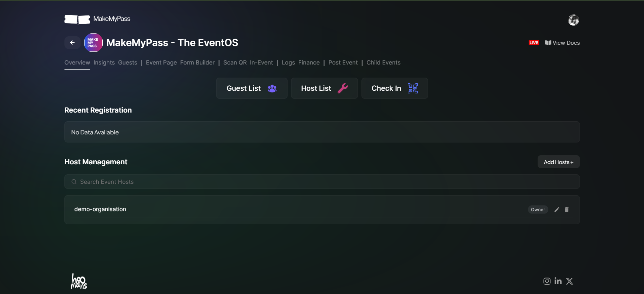Delete demo-organisation host via trash icon
The height and width of the screenshot is (294, 644).
(x=566, y=210)
